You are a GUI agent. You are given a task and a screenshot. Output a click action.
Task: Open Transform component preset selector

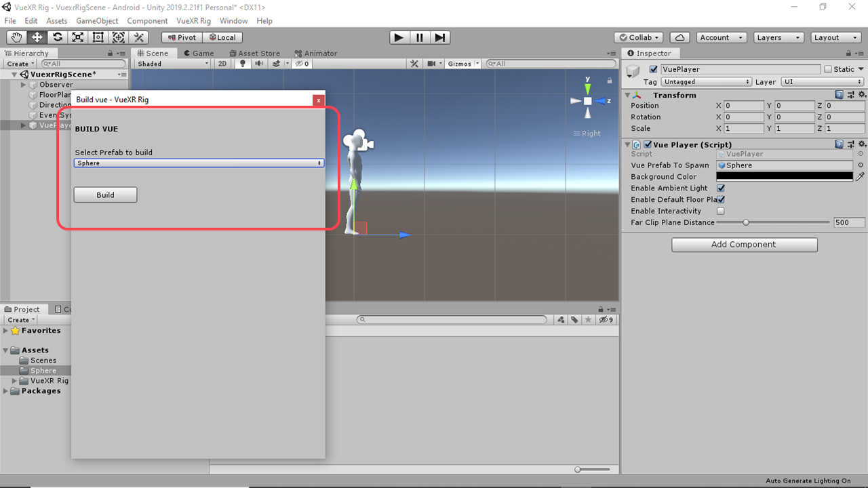click(851, 95)
